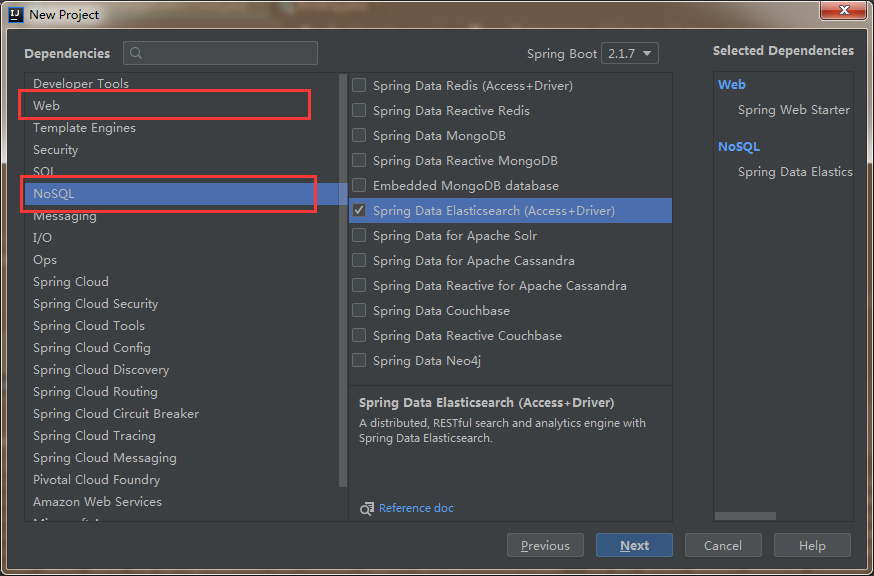The height and width of the screenshot is (576, 874).
Task: Click the NoSQL heading in Selected Dependencies
Action: click(739, 147)
